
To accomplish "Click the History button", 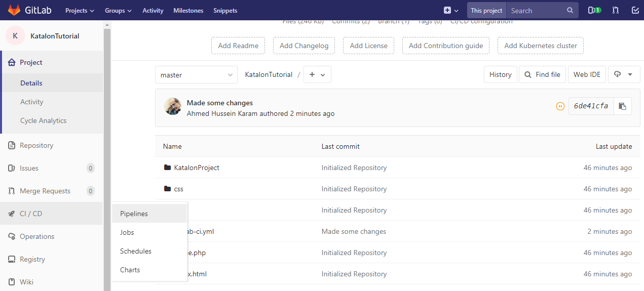I will 500,74.
